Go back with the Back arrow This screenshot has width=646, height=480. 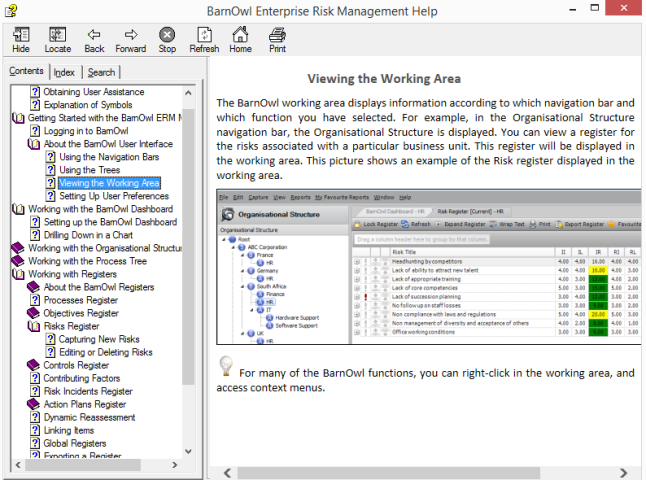(94, 35)
